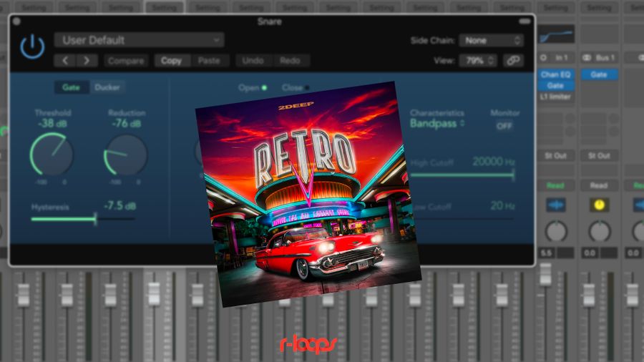Select the Gate mode tab
Image resolution: width=644 pixels, height=362 pixels.
71,87
